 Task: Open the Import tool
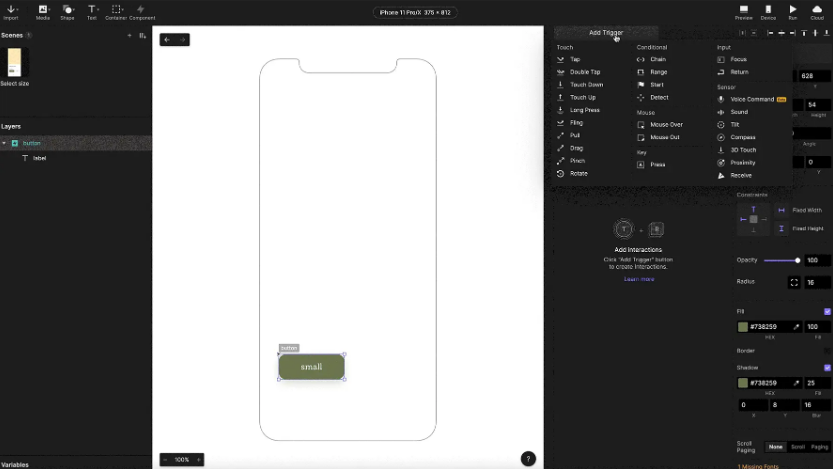(x=11, y=12)
